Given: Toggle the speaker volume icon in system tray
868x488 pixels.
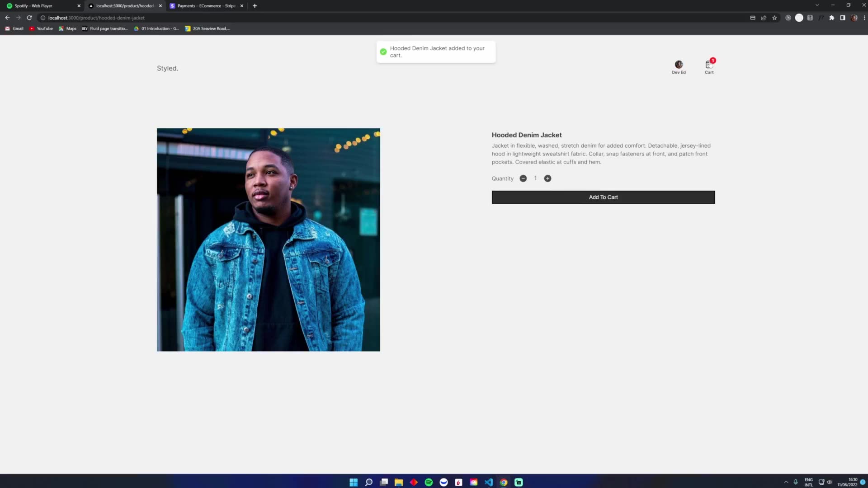Looking at the screenshot, I should click(830, 482).
